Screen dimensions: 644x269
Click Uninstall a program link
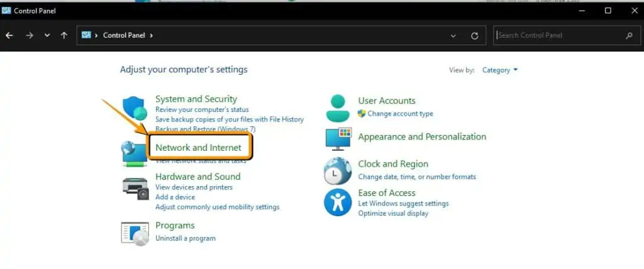pyautogui.click(x=186, y=238)
